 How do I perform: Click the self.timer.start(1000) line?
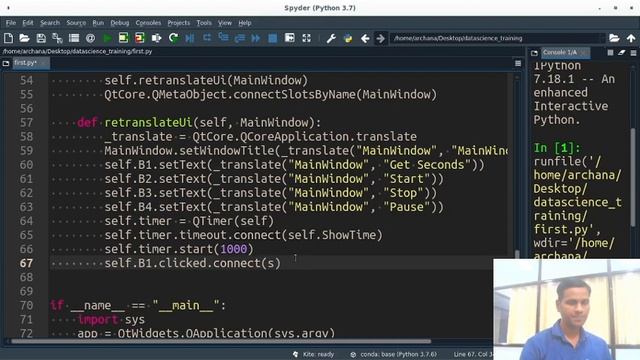pyautogui.click(x=179, y=249)
